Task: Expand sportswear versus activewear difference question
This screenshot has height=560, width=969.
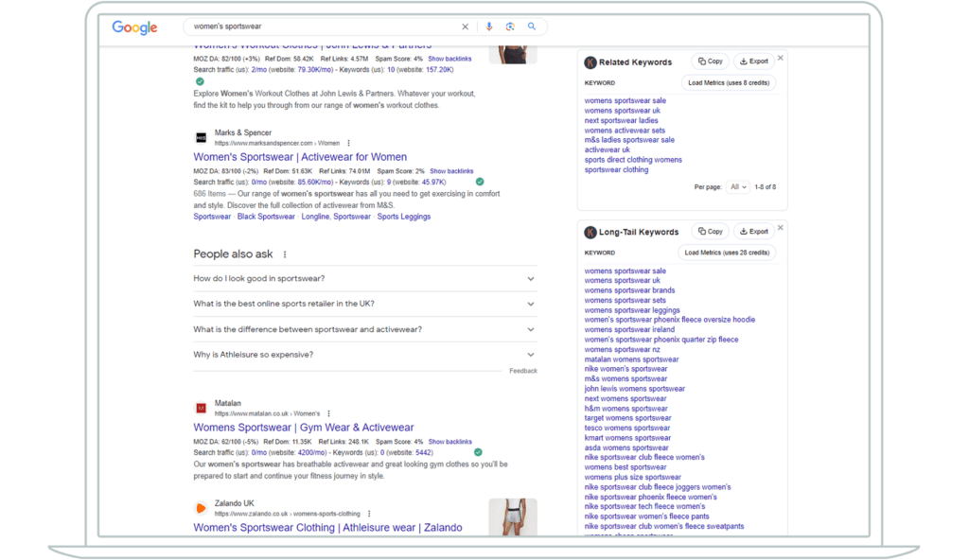Action: point(364,329)
